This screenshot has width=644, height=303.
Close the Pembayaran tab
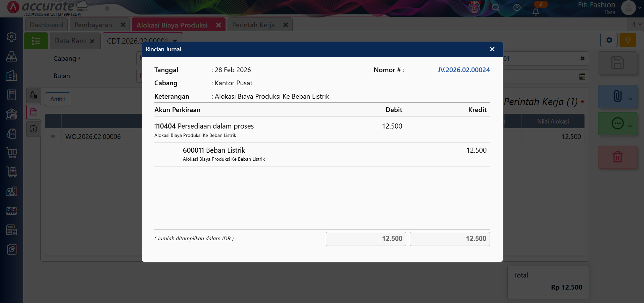(123, 25)
